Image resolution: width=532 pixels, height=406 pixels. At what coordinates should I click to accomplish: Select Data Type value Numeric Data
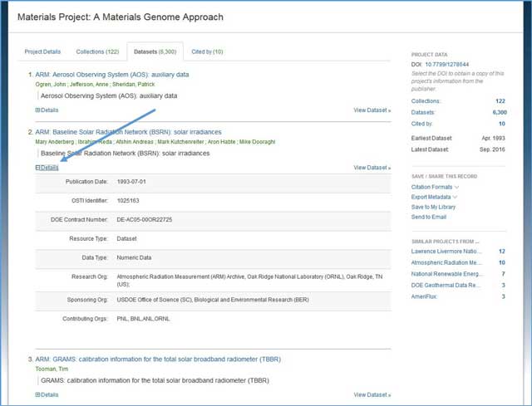(x=134, y=257)
